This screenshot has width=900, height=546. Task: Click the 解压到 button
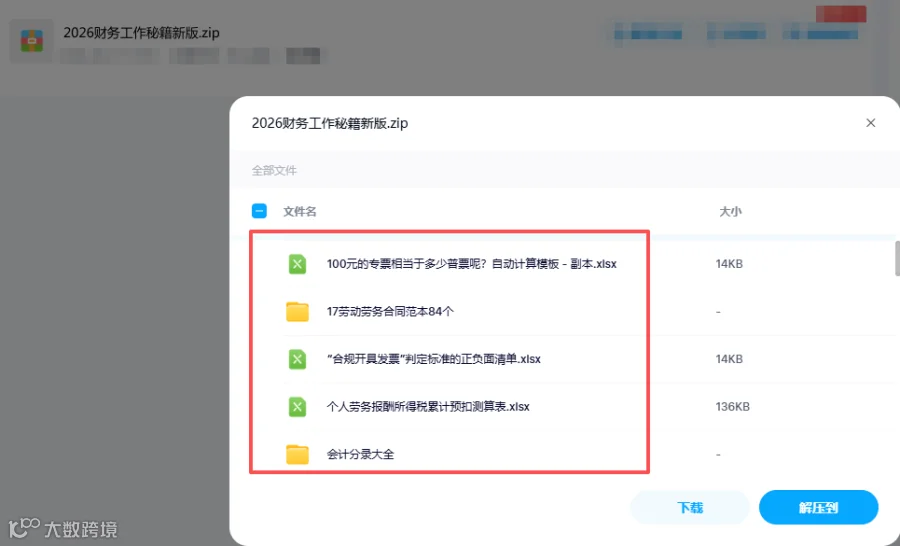tap(818, 508)
